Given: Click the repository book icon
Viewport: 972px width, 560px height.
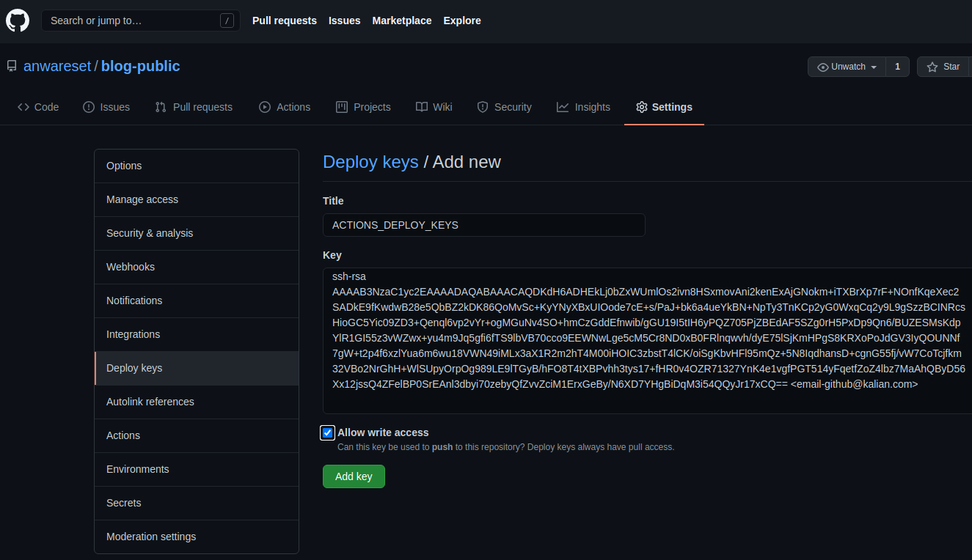Looking at the screenshot, I should click(12, 67).
